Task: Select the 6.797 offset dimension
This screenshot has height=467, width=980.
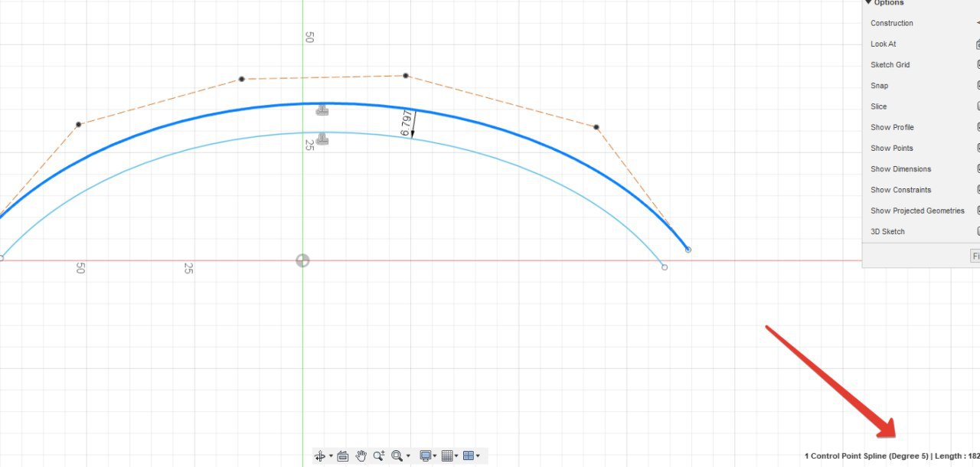Action: click(407, 123)
